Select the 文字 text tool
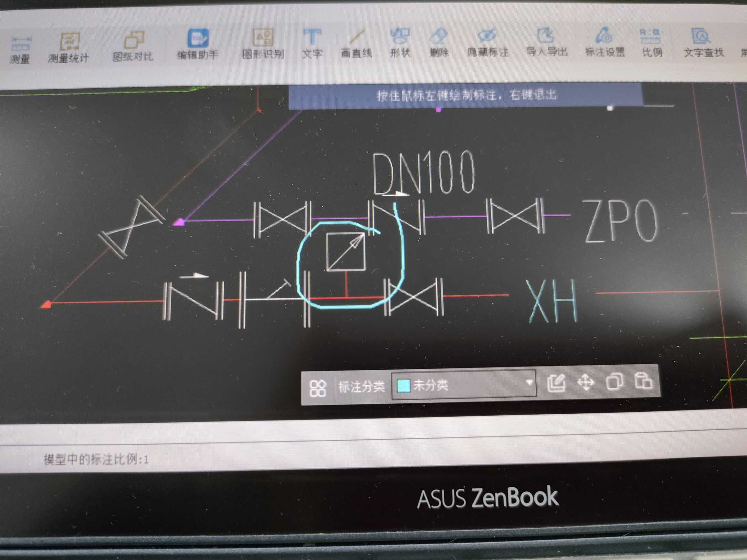 312,43
